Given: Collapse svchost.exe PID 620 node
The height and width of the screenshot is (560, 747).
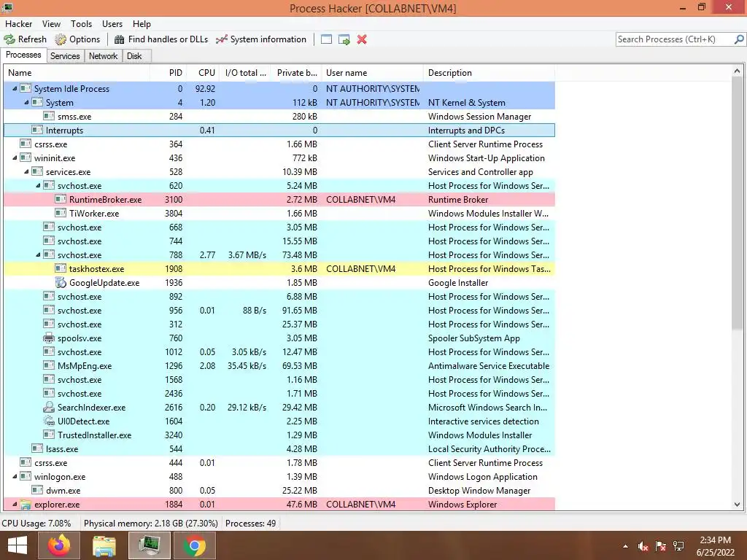Looking at the screenshot, I should coord(38,185).
